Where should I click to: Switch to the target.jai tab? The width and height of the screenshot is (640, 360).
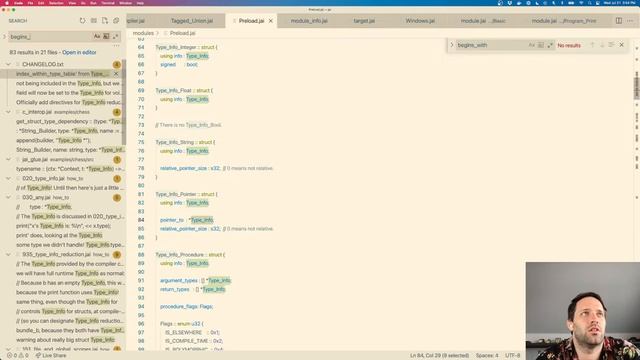364,21
